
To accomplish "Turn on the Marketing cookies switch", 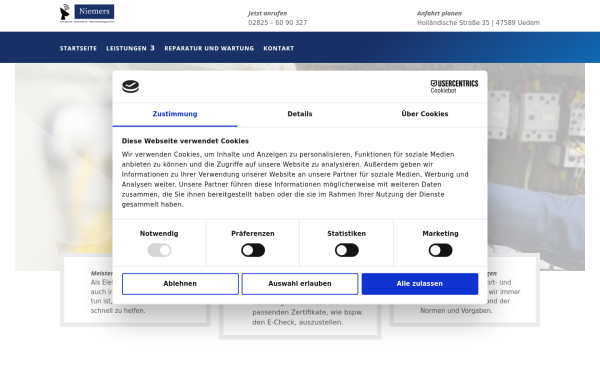I will (x=440, y=250).
